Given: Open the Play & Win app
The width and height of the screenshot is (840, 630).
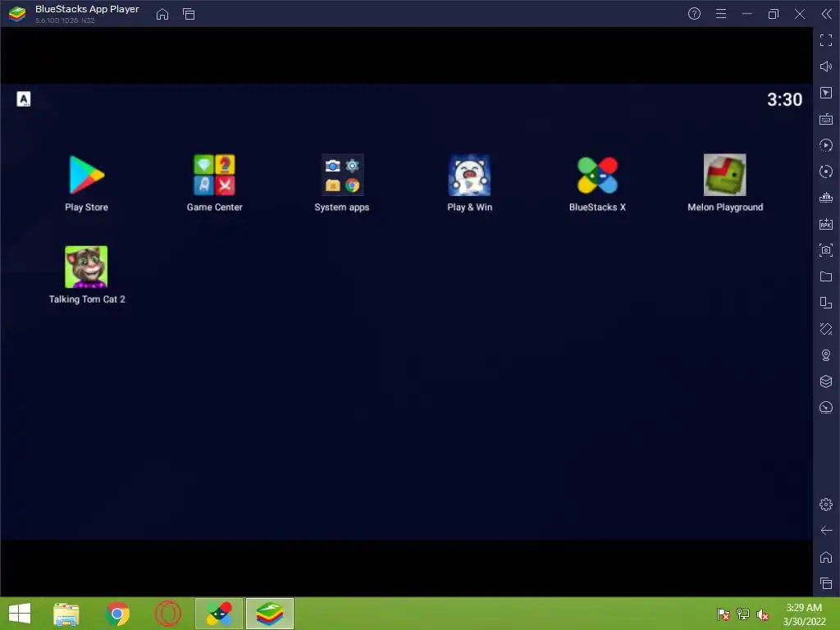Looking at the screenshot, I should (469, 176).
